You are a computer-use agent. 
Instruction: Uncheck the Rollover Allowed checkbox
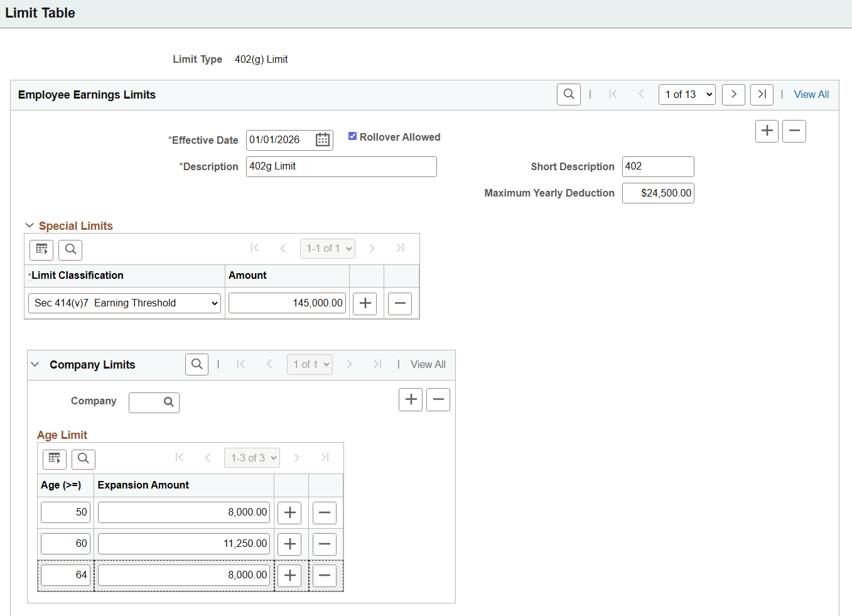pyautogui.click(x=353, y=136)
